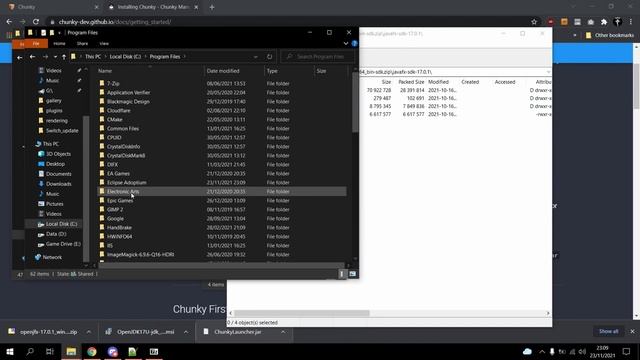
Task: Switch Explorer to details view icon
Action: 342,274
